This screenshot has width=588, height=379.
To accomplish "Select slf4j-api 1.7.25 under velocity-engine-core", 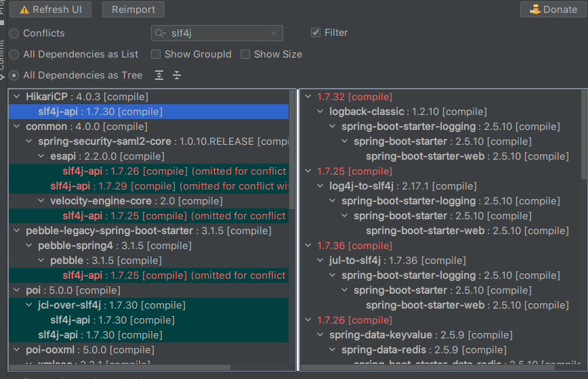I will coord(149,216).
